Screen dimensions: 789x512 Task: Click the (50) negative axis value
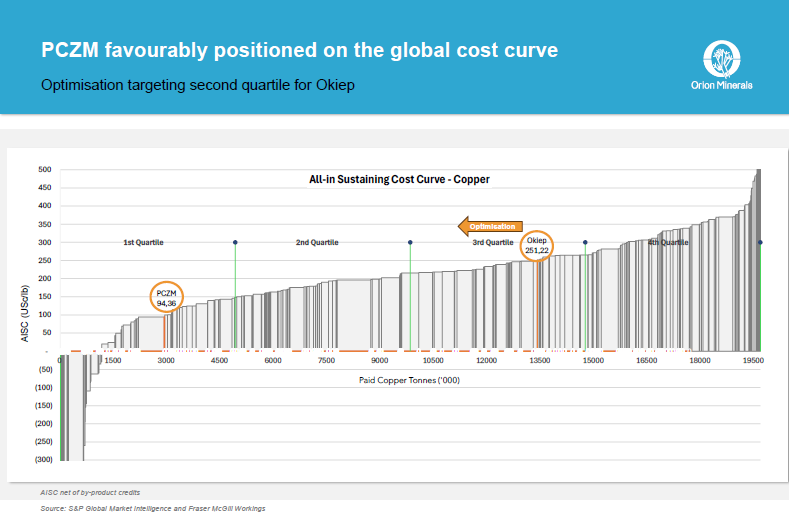(x=45, y=369)
